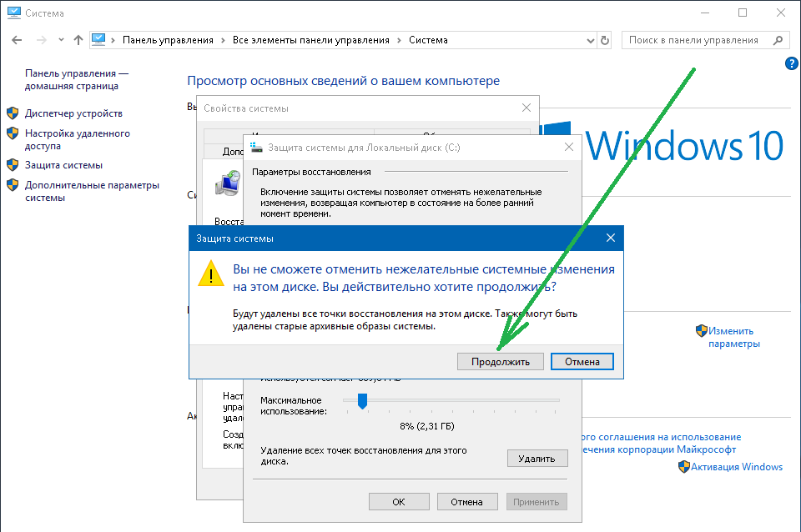Maximize the Система window
Screen dimensions: 801x532
click(743, 13)
